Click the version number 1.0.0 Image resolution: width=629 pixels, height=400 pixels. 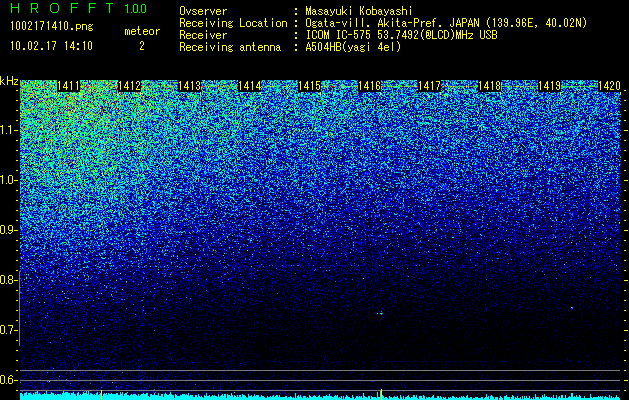click(136, 8)
